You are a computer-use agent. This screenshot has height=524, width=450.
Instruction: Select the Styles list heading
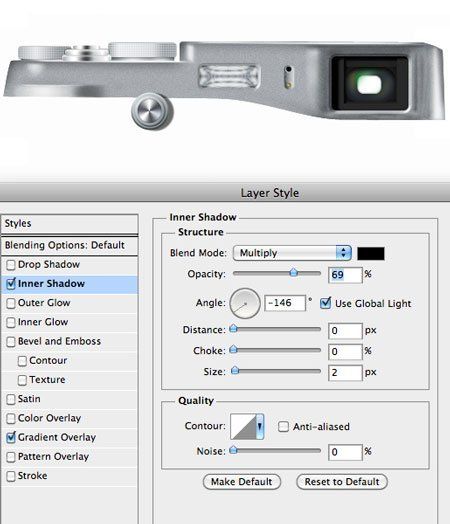pos(69,224)
